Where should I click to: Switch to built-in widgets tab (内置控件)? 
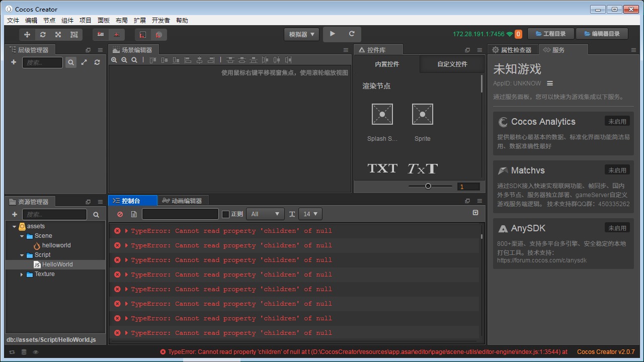[387, 64]
